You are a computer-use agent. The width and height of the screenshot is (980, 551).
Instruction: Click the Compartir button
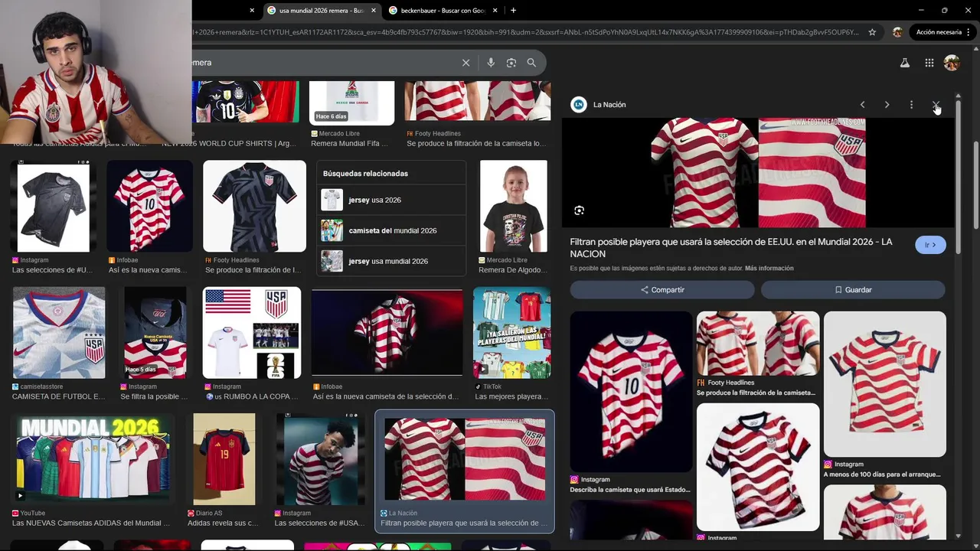(662, 290)
